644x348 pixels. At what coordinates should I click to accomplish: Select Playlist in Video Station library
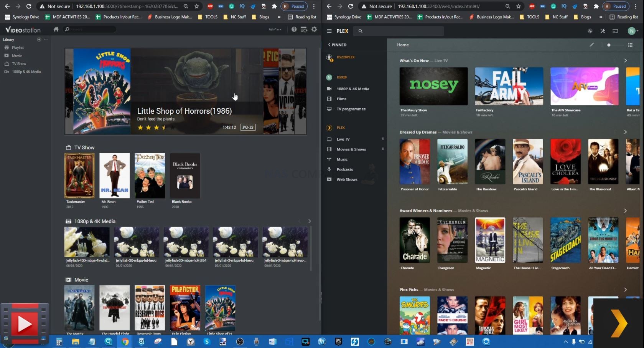point(18,48)
